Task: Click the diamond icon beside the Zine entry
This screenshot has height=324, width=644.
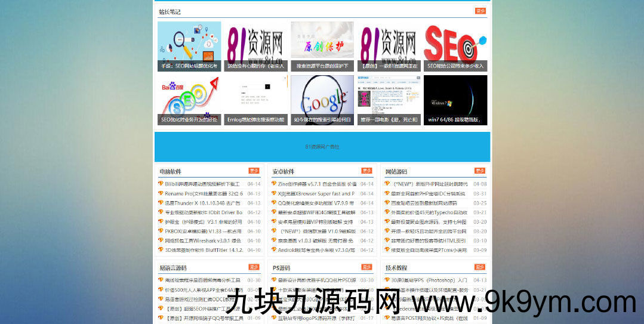Action: 274,184
